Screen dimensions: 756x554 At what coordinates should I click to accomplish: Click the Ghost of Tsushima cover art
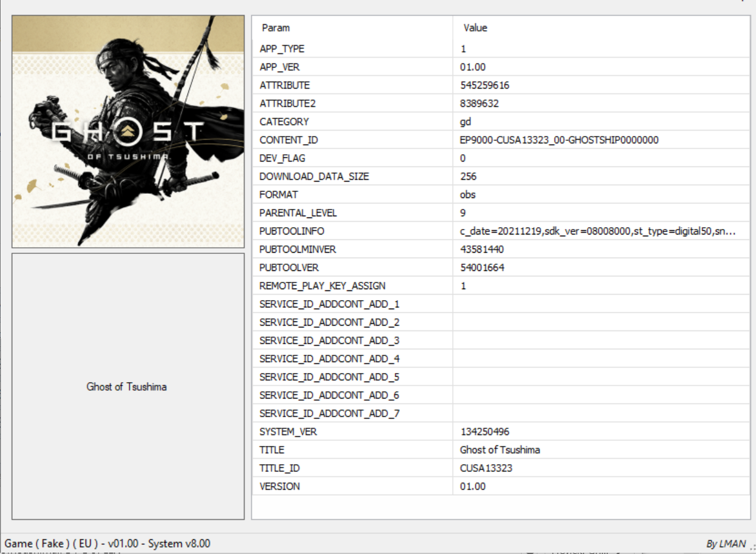coord(128,131)
